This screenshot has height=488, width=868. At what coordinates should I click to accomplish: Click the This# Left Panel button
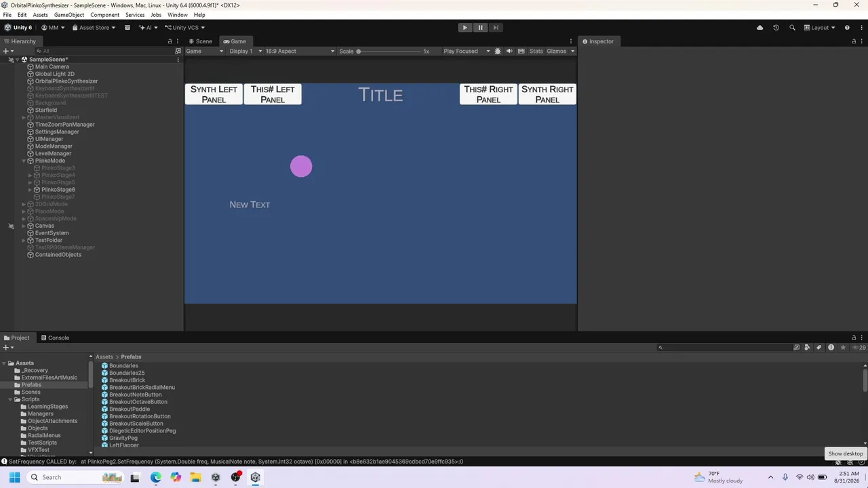(x=273, y=94)
